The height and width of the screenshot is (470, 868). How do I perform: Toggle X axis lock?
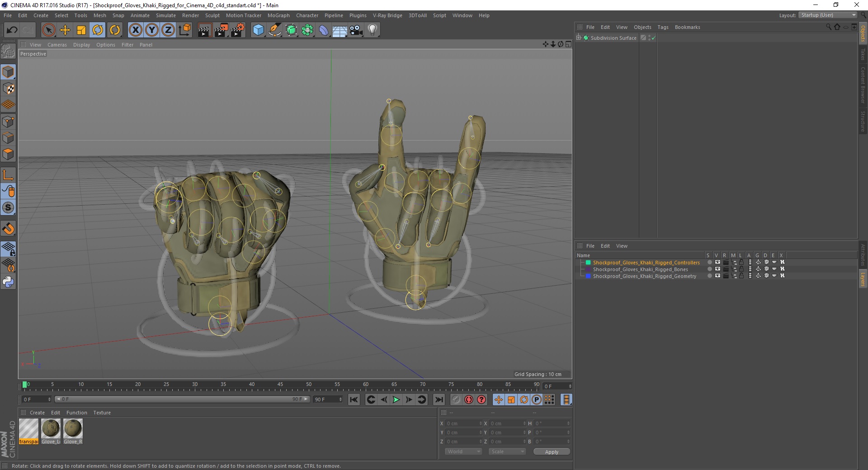point(135,30)
